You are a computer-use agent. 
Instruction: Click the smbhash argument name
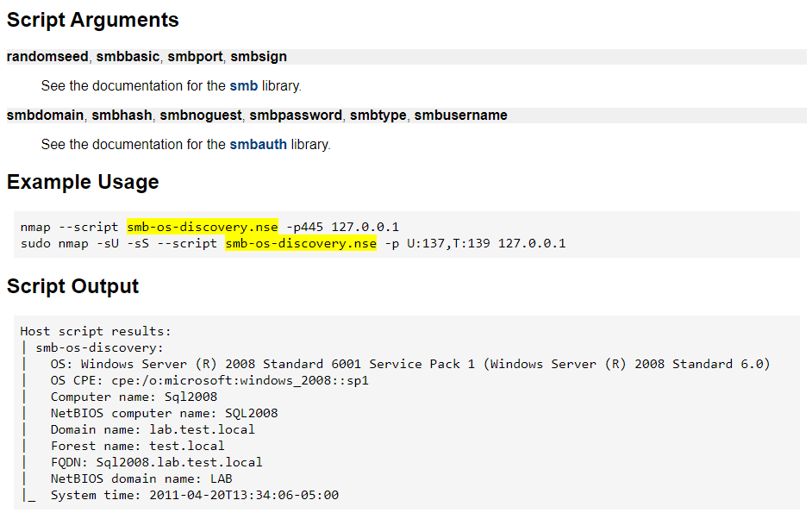122,115
